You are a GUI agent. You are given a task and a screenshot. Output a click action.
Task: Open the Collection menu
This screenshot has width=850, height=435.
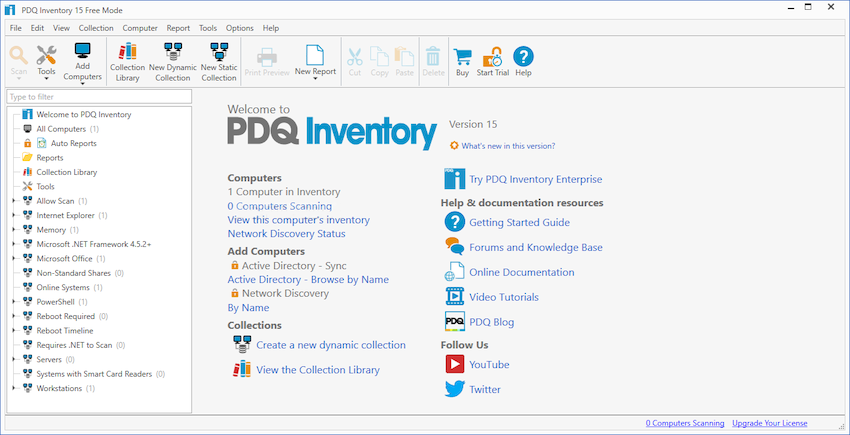click(95, 28)
